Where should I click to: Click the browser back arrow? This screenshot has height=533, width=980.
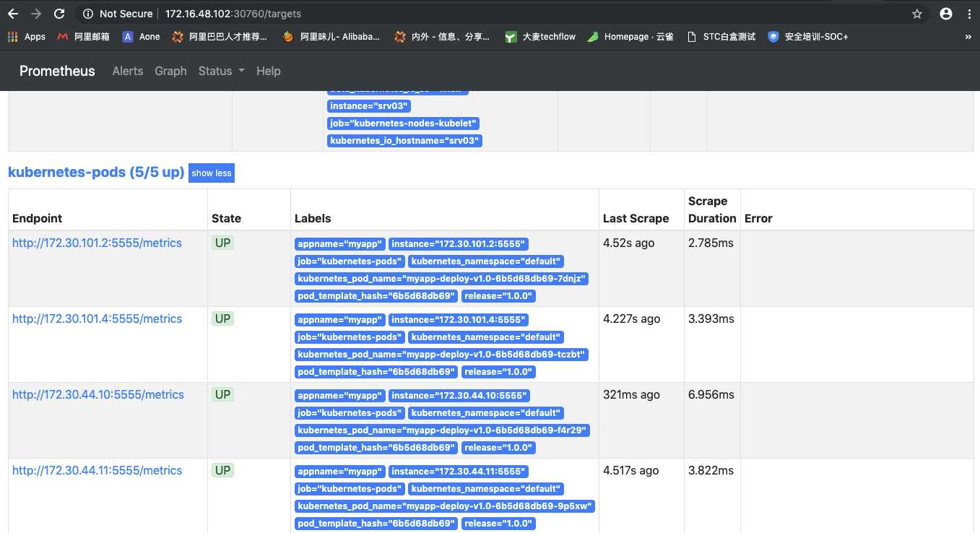[13, 14]
